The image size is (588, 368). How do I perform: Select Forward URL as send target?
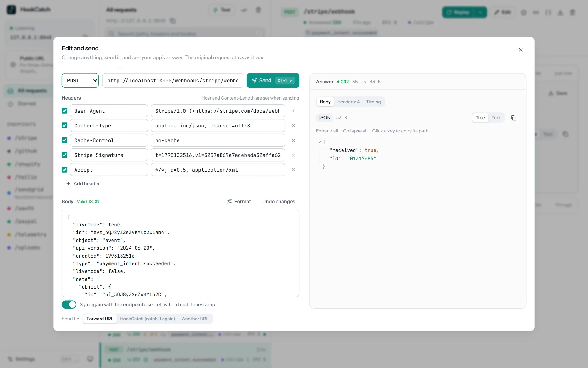click(x=100, y=319)
